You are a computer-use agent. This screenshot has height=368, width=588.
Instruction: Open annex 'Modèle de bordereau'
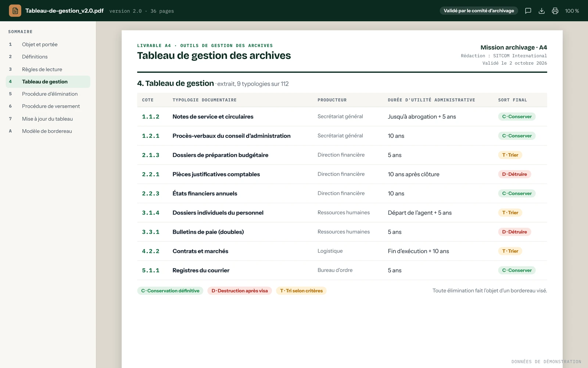(48, 131)
